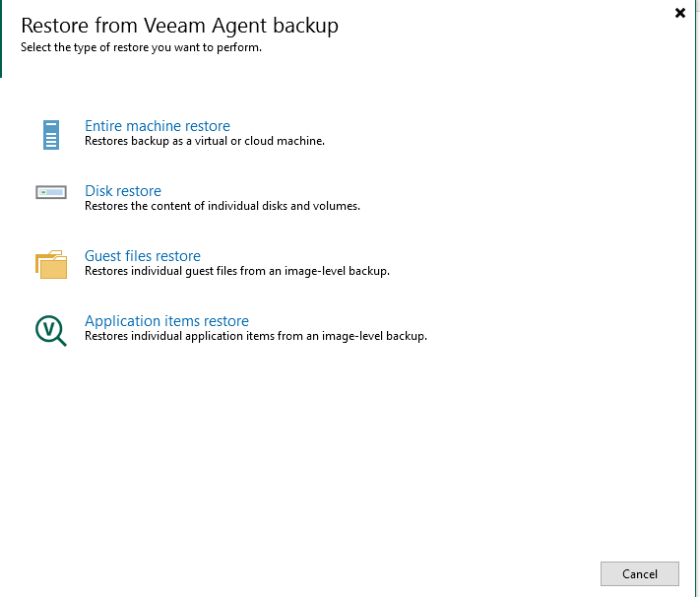Click 'Restores backup as a virtual or cloud machine' text
Image resolution: width=700 pixels, height=597 pixels.
click(x=205, y=141)
